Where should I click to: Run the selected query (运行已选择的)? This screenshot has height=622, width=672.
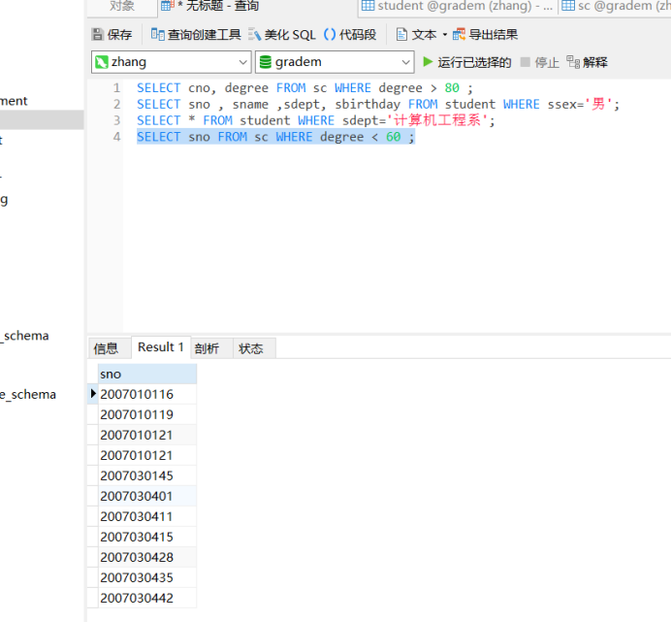click(x=466, y=62)
